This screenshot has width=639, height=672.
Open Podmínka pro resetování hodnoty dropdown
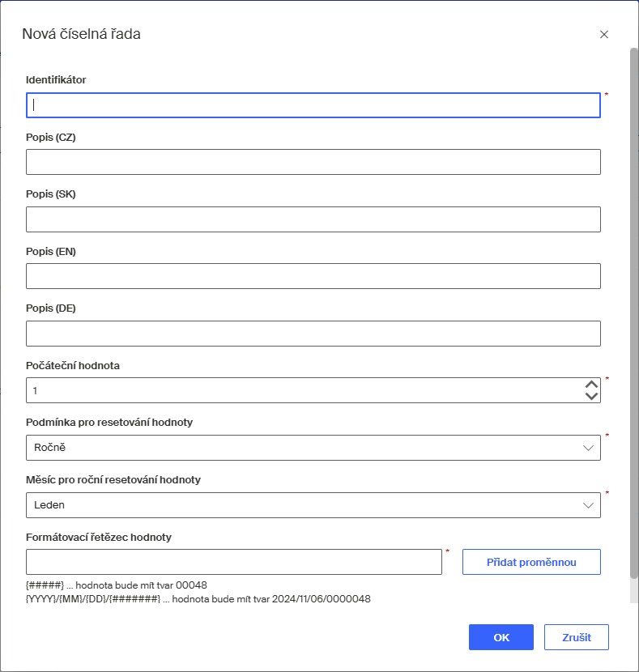tap(308, 448)
